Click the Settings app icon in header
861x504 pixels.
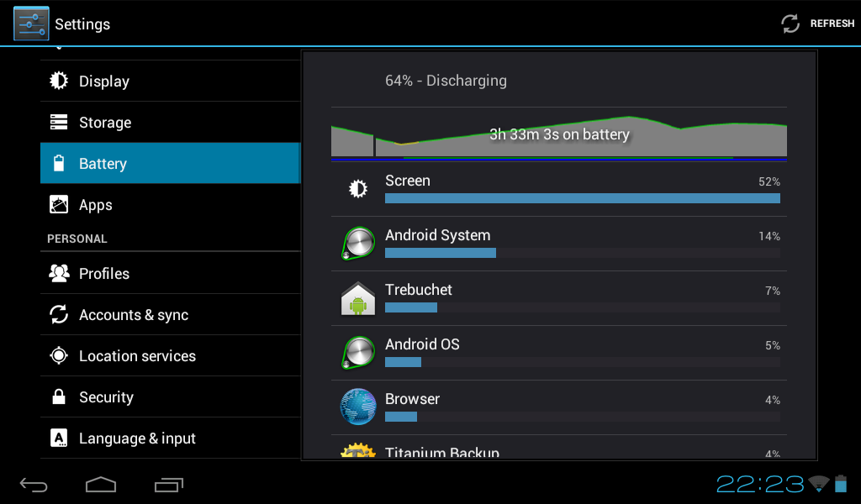(x=31, y=24)
